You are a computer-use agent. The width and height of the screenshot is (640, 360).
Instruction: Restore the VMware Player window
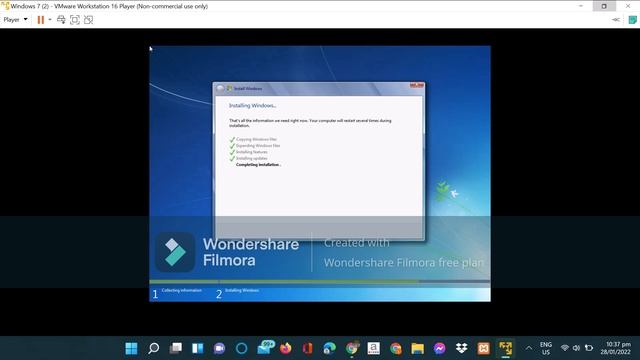pos(604,6)
